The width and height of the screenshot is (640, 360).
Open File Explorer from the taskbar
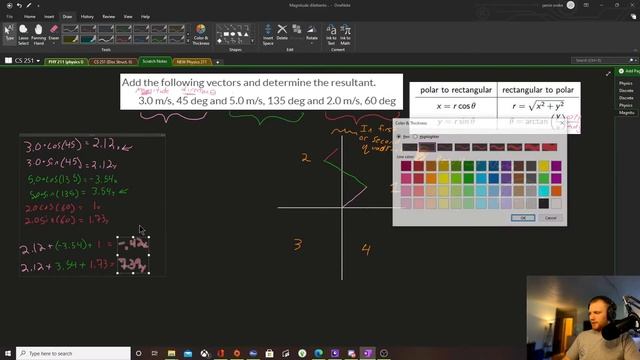[171, 353]
